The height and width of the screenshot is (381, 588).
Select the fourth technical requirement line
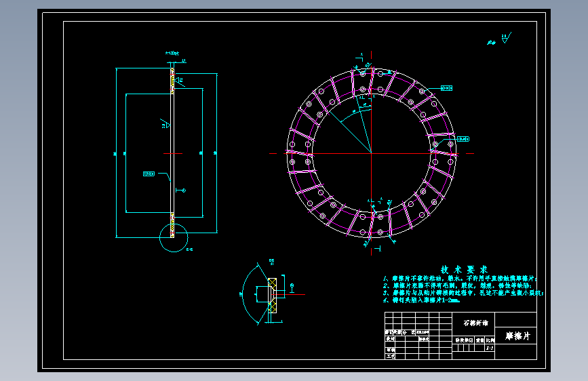click(421, 300)
